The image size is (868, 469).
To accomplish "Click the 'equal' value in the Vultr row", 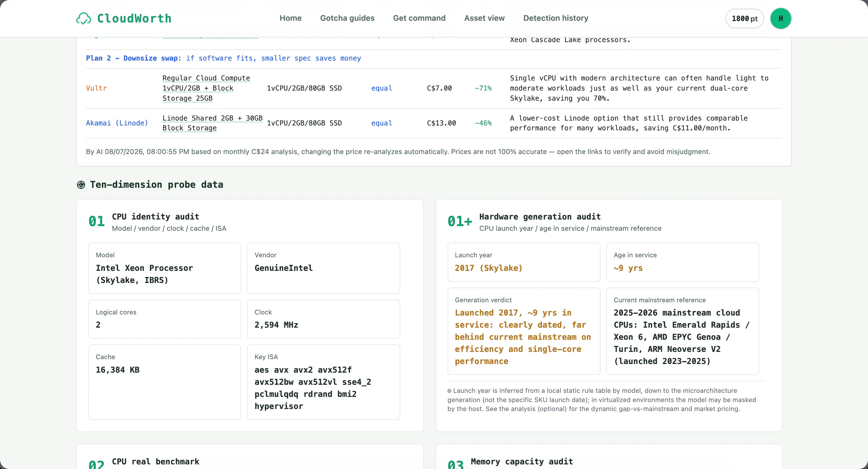I will [x=382, y=88].
